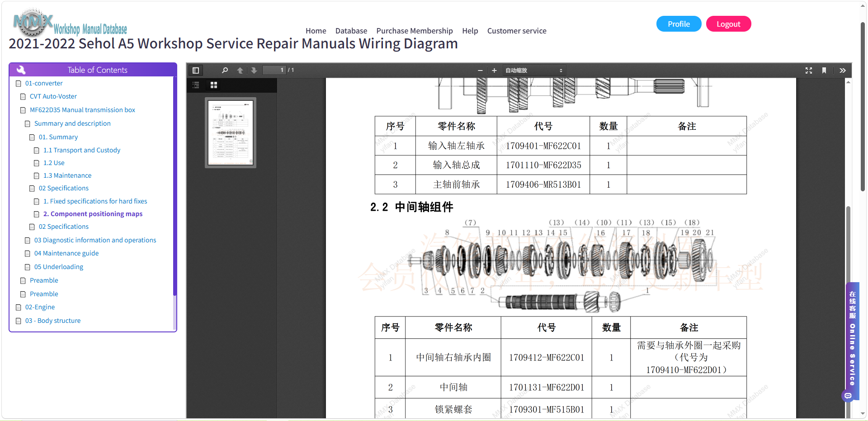Screen dimensions: 868x421
Task: Open 02-Engine section
Action: (x=40, y=307)
